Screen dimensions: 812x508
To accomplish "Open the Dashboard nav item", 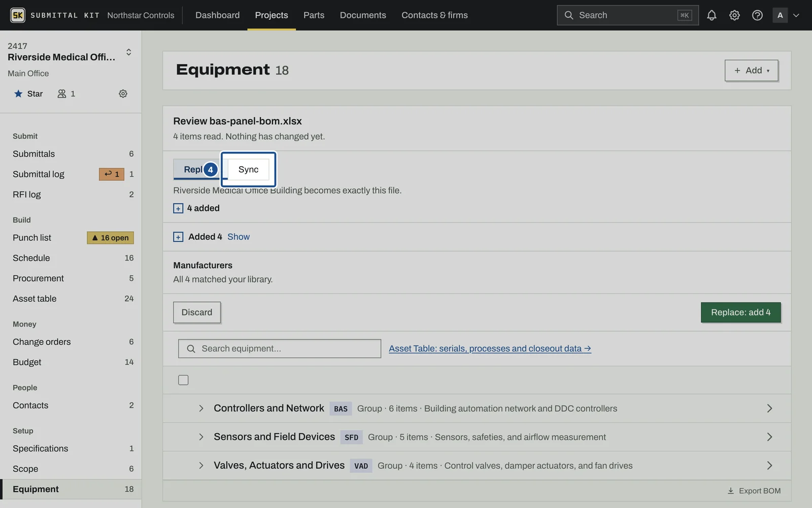I will [x=217, y=15].
